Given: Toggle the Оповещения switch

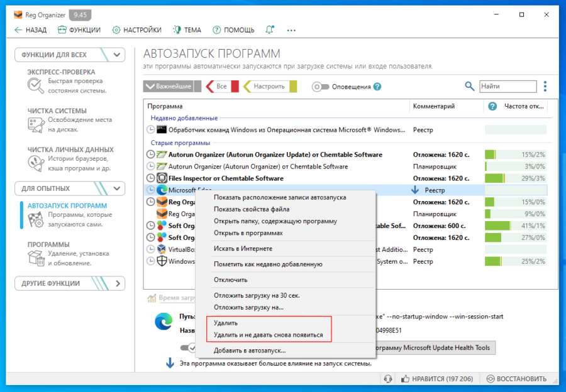Looking at the screenshot, I should [x=320, y=87].
